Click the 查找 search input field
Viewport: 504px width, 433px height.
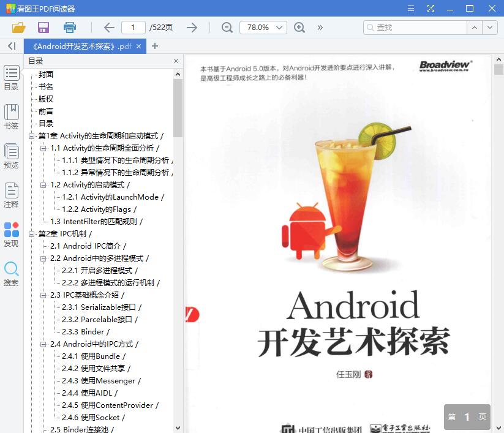click(415, 28)
